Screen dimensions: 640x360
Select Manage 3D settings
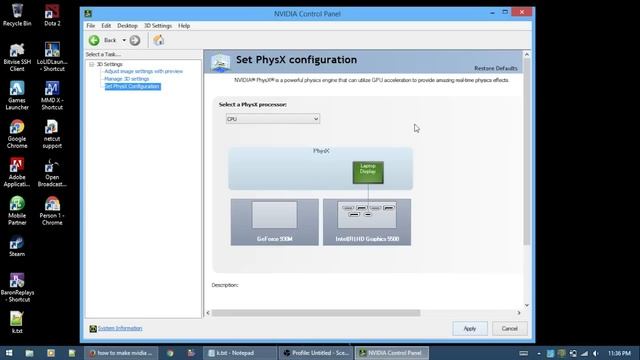[x=127, y=78]
